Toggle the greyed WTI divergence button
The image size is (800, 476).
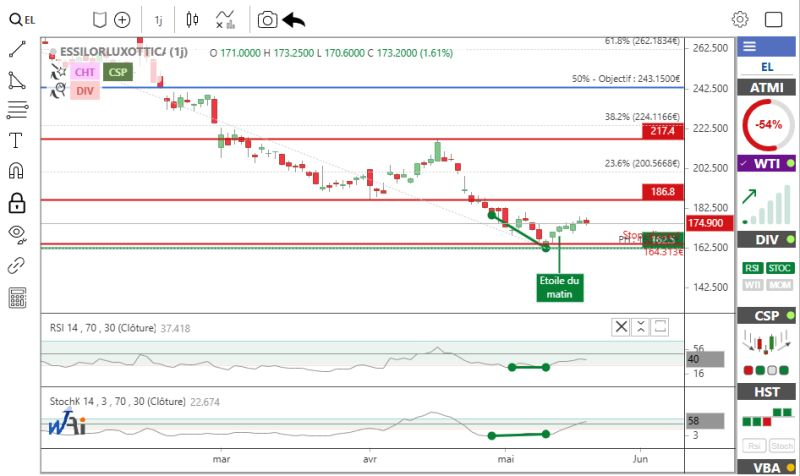pos(752,285)
